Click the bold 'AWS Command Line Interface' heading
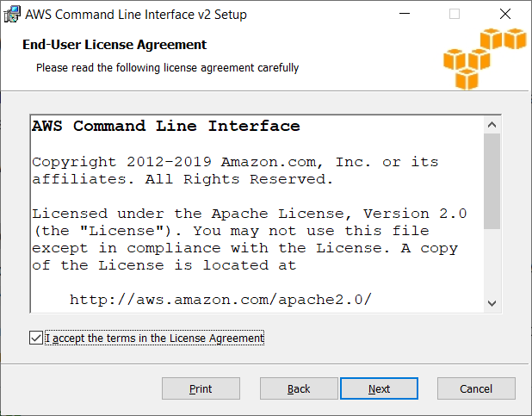The height and width of the screenshot is (416, 532). (166, 126)
